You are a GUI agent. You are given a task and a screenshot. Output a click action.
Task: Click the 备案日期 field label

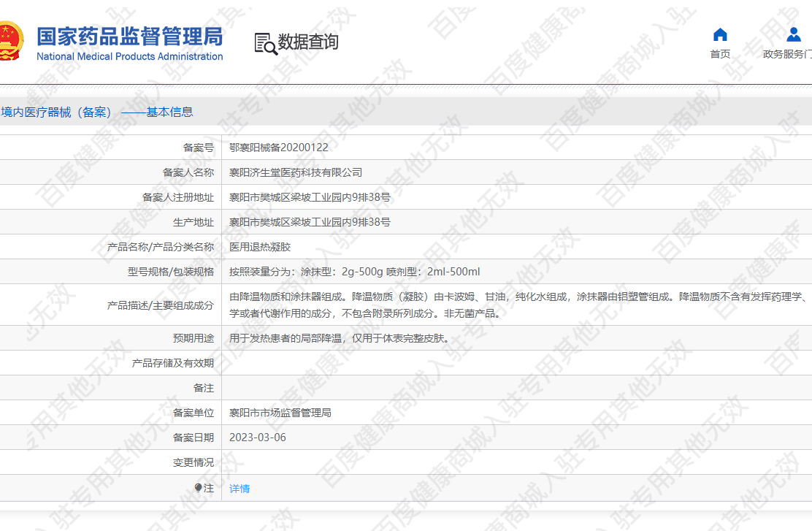coord(194,438)
